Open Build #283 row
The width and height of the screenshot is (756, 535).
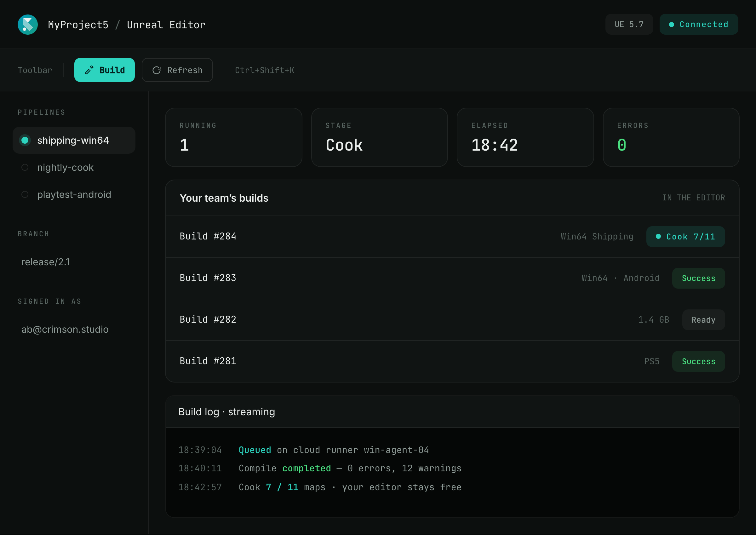pos(452,278)
